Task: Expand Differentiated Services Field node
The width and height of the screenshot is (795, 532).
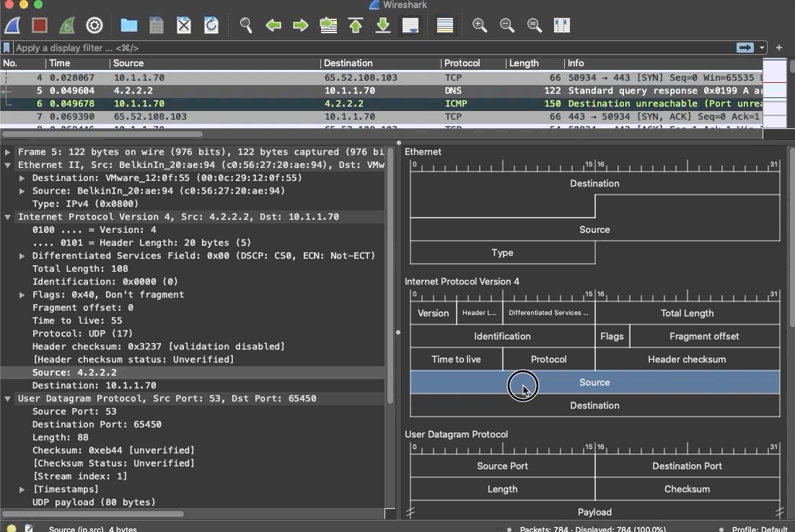Action: [x=22, y=256]
